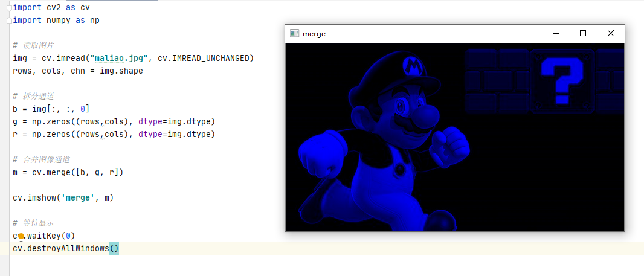Click the merge window title text
The height and width of the screenshot is (276, 644).
click(314, 34)
